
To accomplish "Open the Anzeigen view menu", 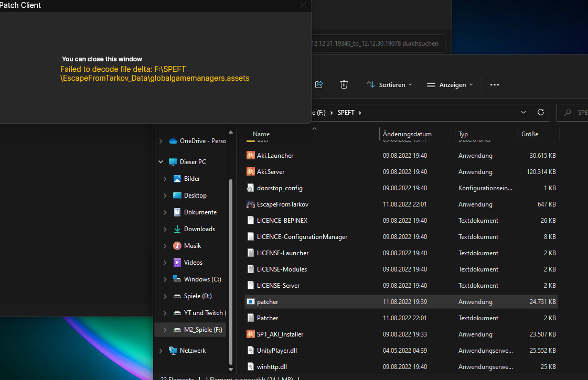I will click(x=450, y=85).
